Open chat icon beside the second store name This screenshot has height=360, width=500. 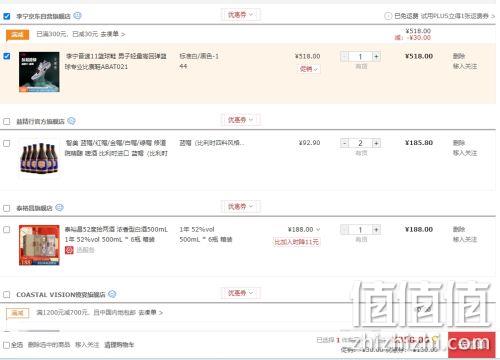point(71,121)
